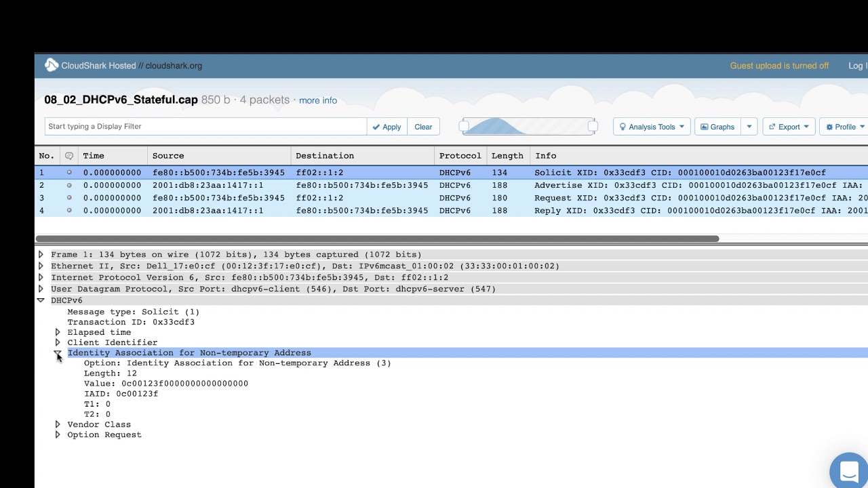Screen dimensions: 868x488
Task: Click the left handle of timeline slider
Action: coord(465,126)
